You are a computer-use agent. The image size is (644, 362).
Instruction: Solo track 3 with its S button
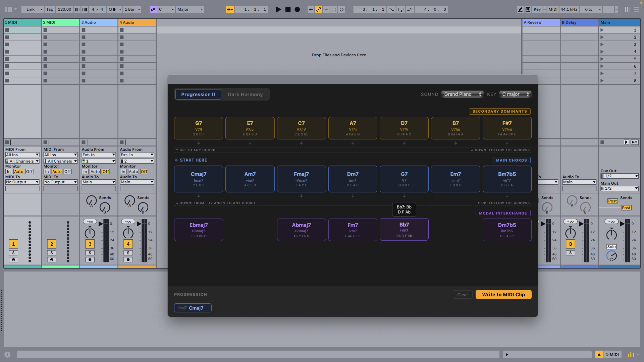point(90,253)
